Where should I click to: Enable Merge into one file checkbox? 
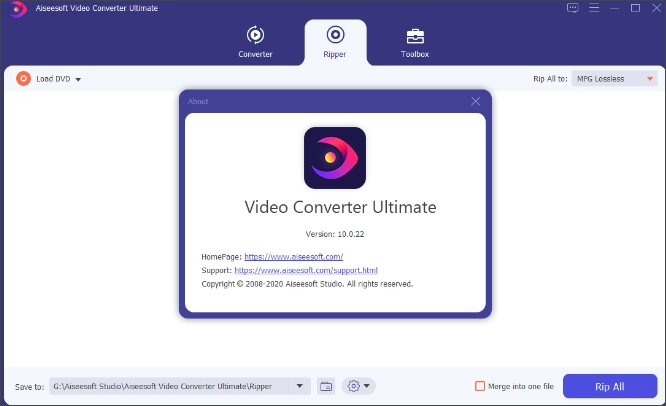tap(480, 386)
